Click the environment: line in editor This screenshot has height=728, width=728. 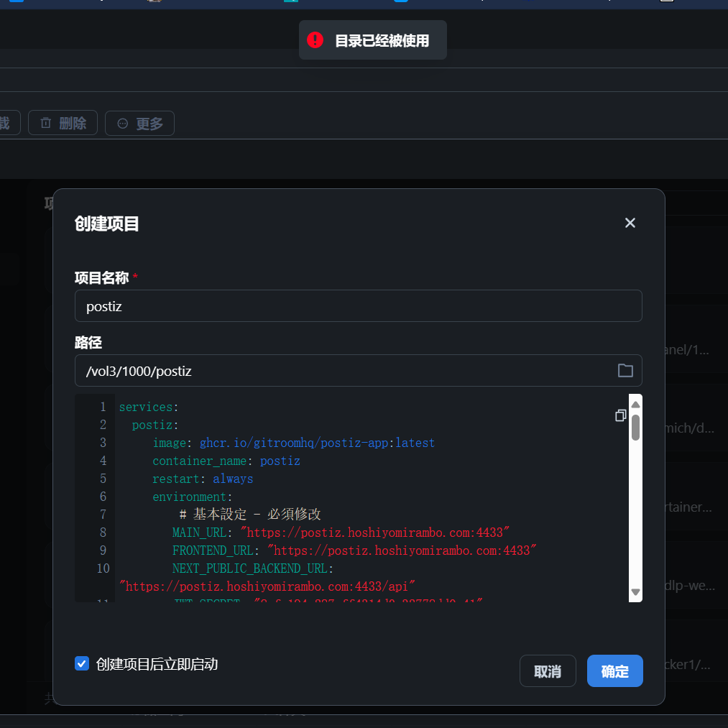coord(192,497)
